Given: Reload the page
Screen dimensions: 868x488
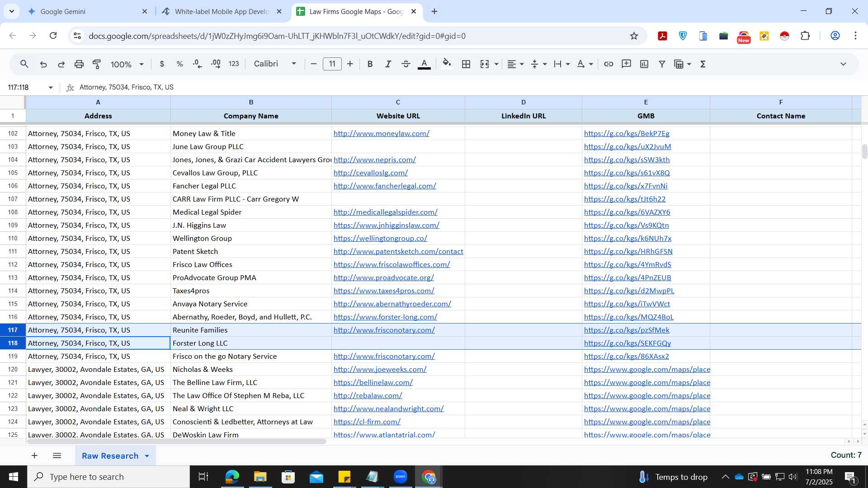Looking at the screenshot, I should click(53, 36).
